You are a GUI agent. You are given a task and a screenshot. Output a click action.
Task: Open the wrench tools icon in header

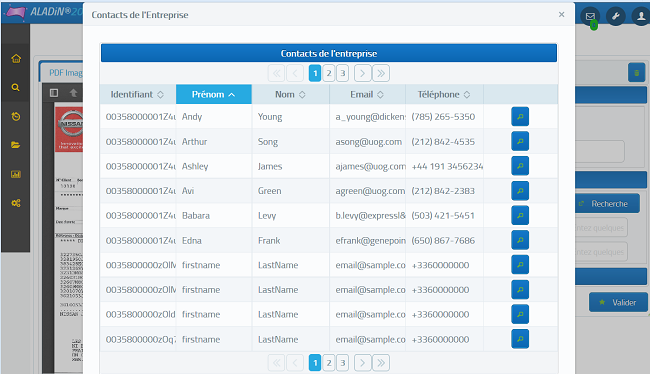point(616,17)
